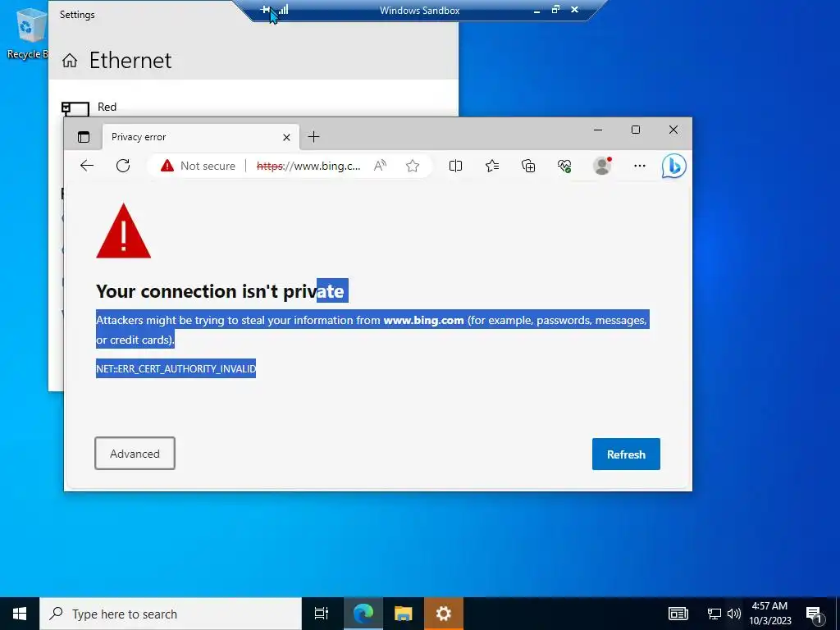
Task: Open the Collections icon
Action: [x=528, y=166]
